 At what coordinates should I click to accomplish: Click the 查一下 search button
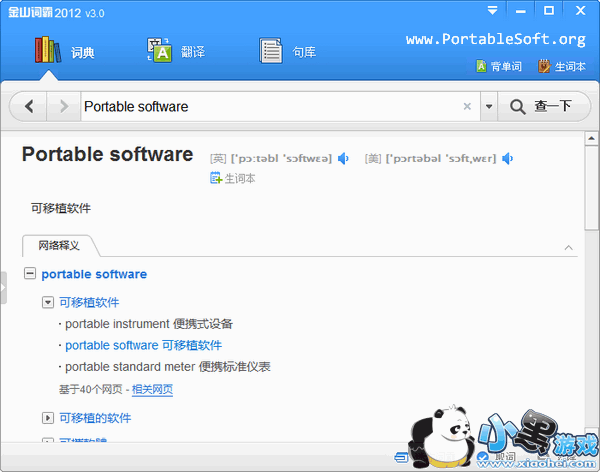coord(543,106)
